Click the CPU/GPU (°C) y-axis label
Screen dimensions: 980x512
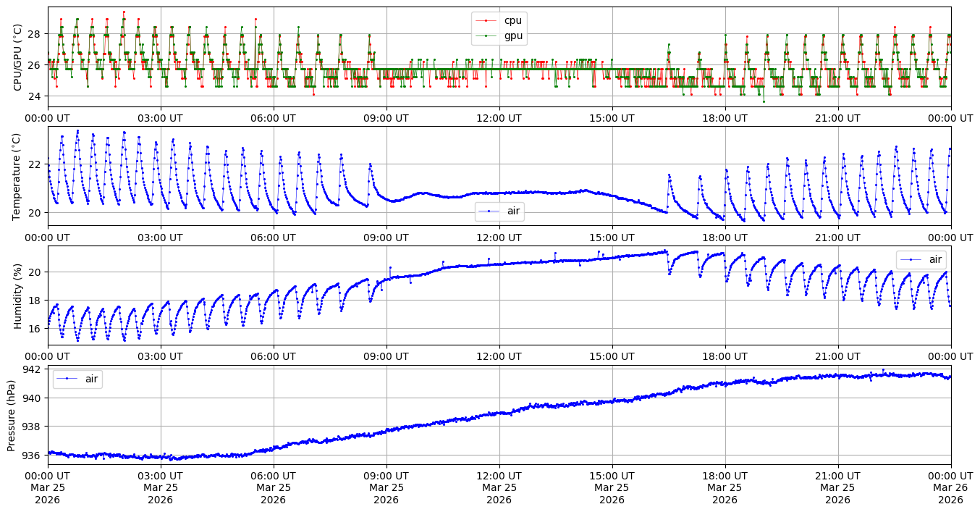pos(18,57)
